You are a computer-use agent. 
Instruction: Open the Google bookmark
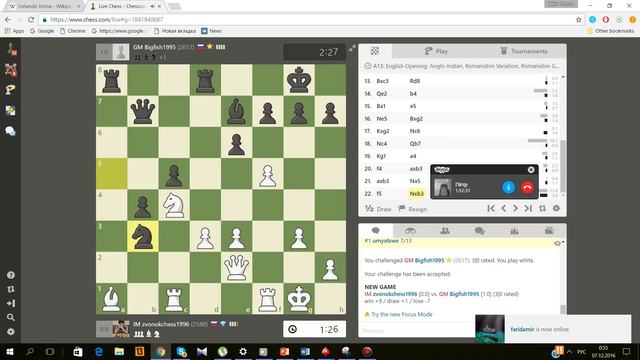tap(42, 31)
